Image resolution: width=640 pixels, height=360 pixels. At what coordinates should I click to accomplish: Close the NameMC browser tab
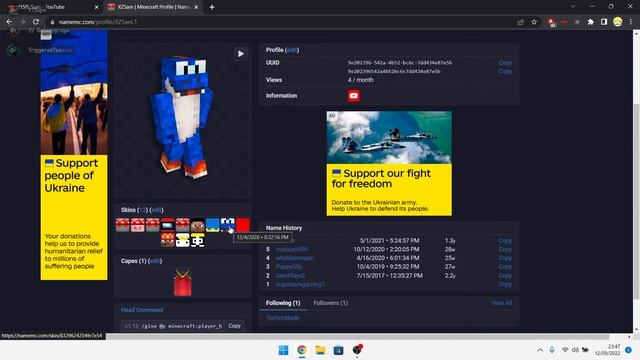(196, 7)
